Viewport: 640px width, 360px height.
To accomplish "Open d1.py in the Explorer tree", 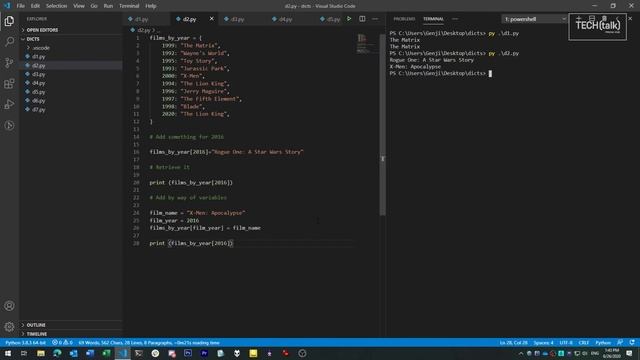I will coord(71,56).
